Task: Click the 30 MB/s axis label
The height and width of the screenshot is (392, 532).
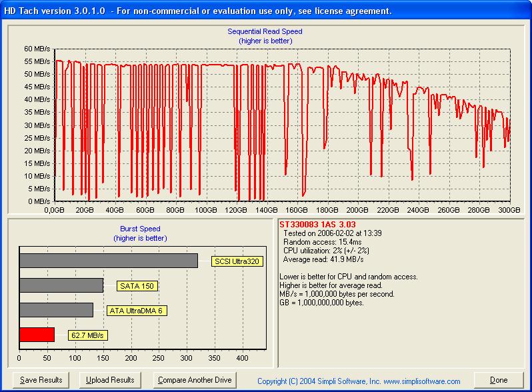Action: 37,125
